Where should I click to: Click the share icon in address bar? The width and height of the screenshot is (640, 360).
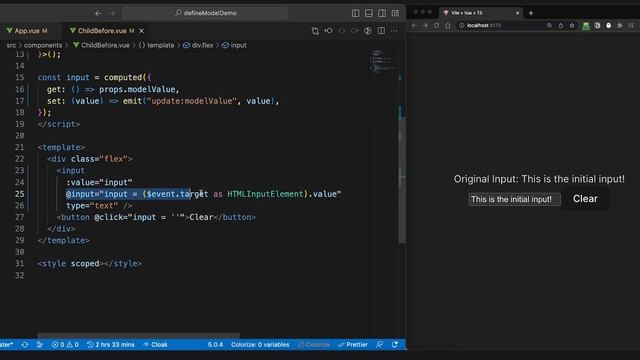[561, 25]
